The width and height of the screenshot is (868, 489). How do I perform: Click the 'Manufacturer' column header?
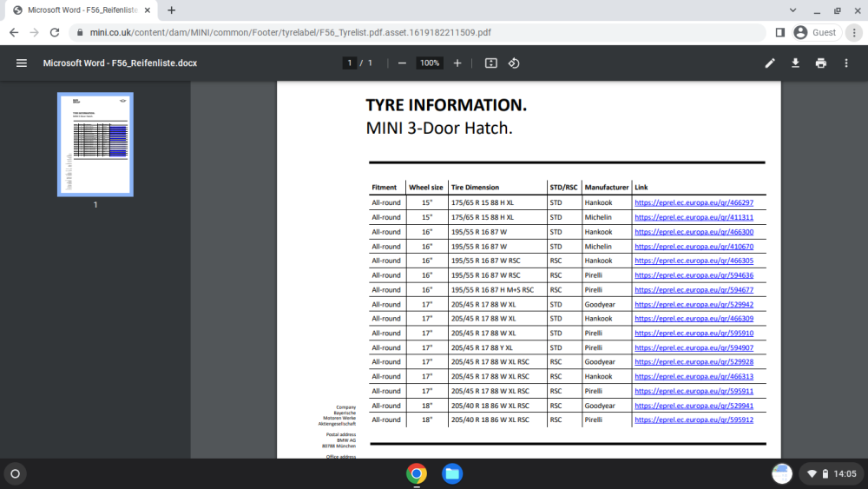click(x=607, y=188)
